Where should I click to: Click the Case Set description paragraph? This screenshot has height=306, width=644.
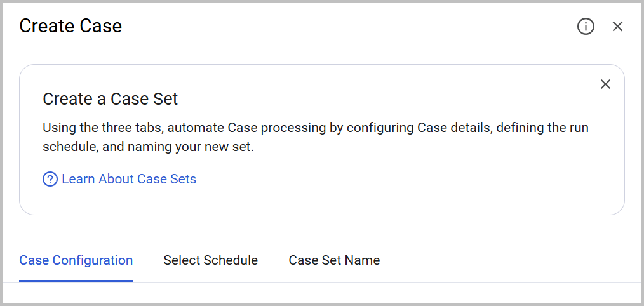click(316, 137)
